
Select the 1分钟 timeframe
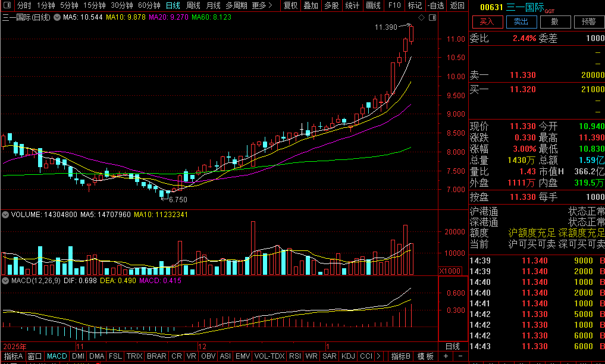46,5
